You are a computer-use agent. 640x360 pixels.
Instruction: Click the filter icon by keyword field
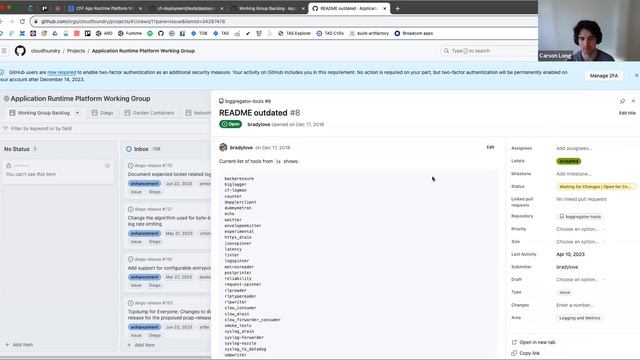6,129
